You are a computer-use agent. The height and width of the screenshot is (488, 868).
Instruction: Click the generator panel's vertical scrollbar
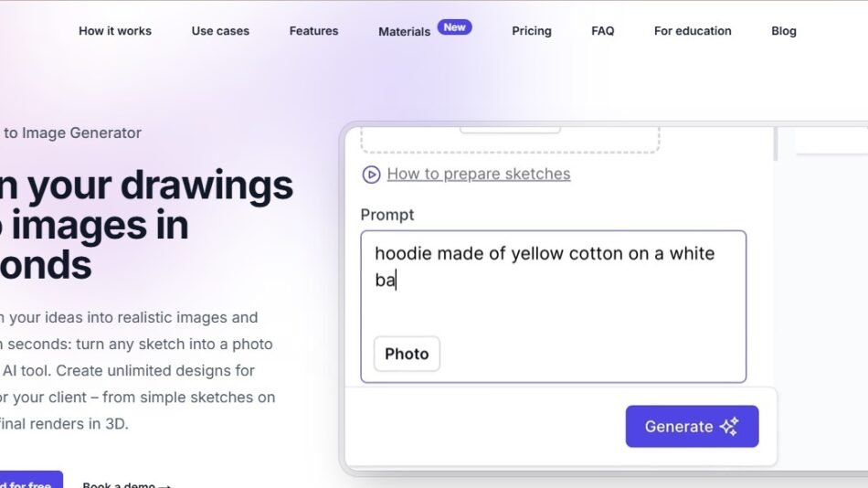coord(776,143)
